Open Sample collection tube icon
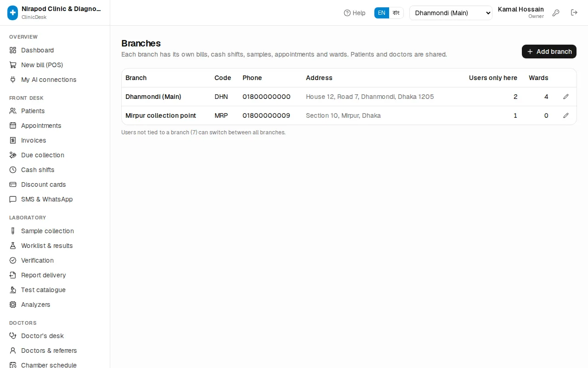This screenshot has width=588, height=368. [13, 231]
